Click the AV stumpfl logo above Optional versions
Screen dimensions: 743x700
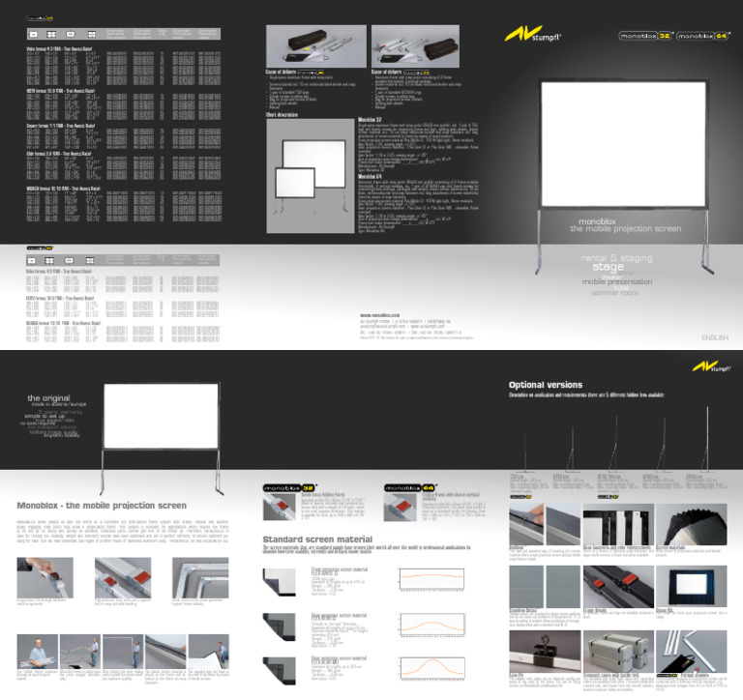(711, 366)
